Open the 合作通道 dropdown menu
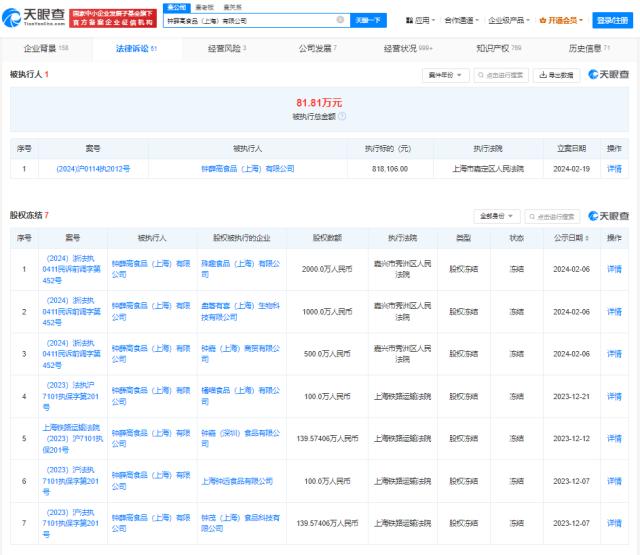Image resolution: width=640 pixels, height=555 pixels. tap(462, 20)
